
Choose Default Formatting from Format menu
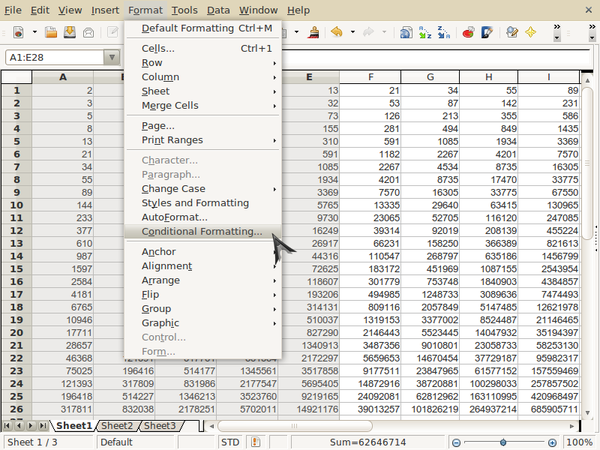point(203,28)
